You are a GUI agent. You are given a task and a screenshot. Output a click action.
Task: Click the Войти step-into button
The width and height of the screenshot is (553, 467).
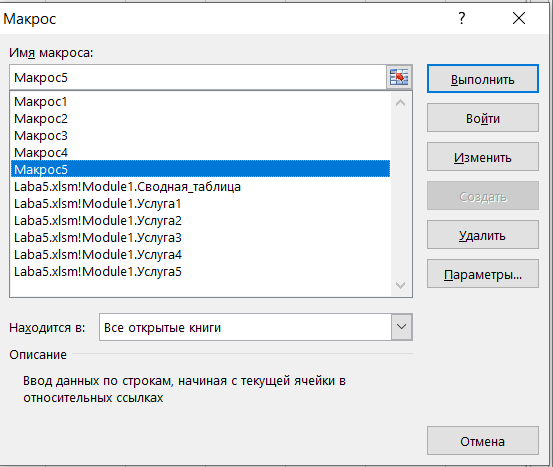[483, 118]
